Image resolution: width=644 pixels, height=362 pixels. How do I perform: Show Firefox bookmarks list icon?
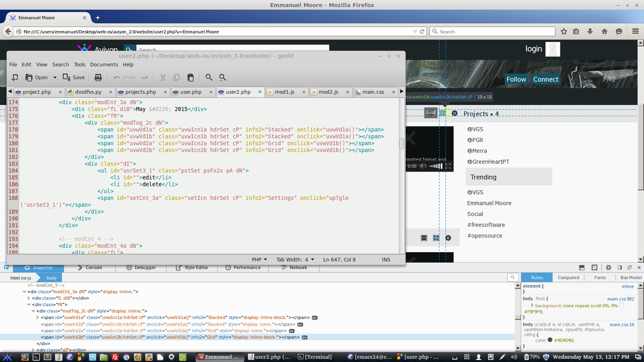(576, 32)
